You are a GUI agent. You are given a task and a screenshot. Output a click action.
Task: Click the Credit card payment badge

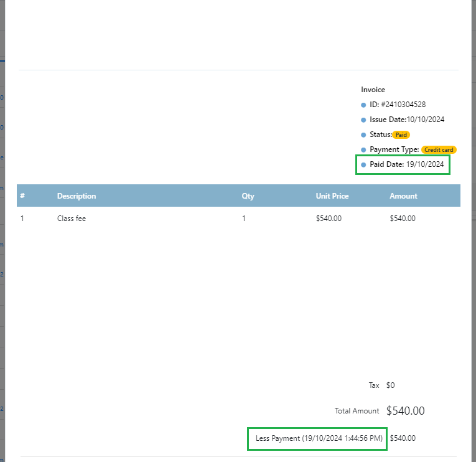439,150
